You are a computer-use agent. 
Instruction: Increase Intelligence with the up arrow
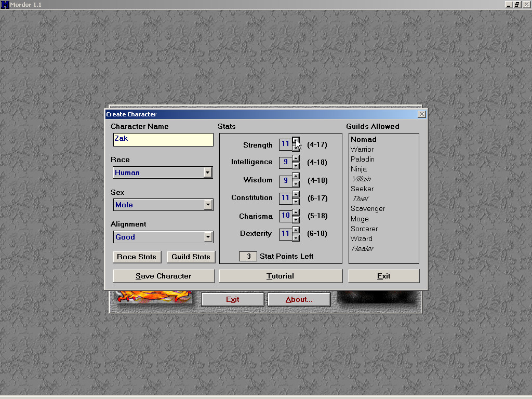click(x=296, y=158)
